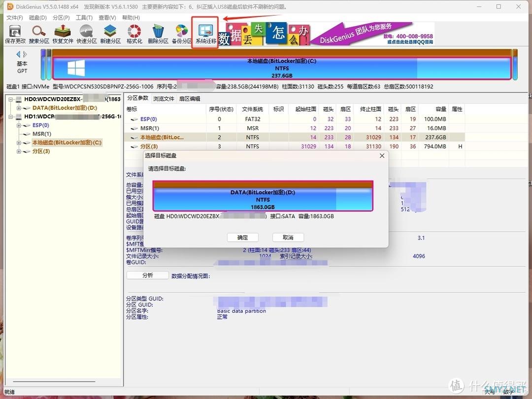Click the horizontal scrollbar in the tree panel
Image resolution: width=532 pixels, height=399 pixels.
pyautogui.click(x=54, y=382)
